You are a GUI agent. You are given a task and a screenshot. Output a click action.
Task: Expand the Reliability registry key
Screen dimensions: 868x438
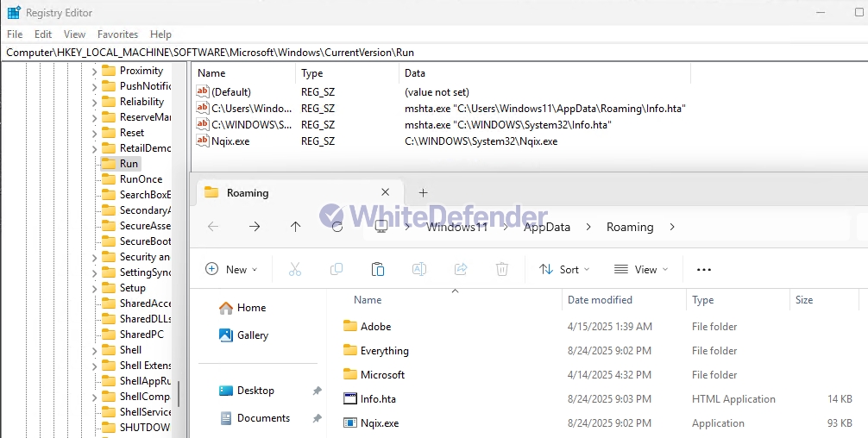click(x=94, y=103)
